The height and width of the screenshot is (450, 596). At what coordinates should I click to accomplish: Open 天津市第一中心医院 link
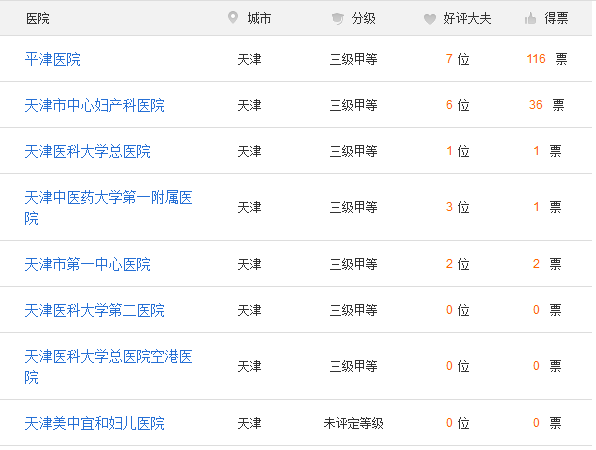pos(87,264)
